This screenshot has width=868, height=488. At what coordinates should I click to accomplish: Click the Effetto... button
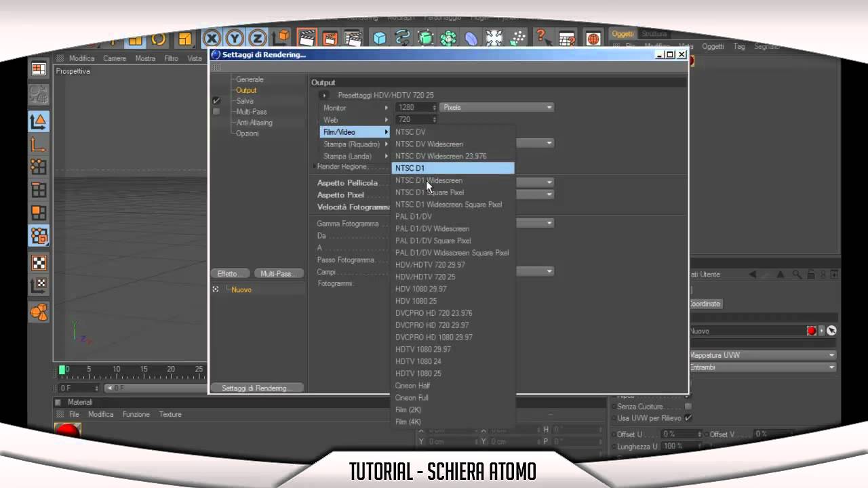(230, 274)
